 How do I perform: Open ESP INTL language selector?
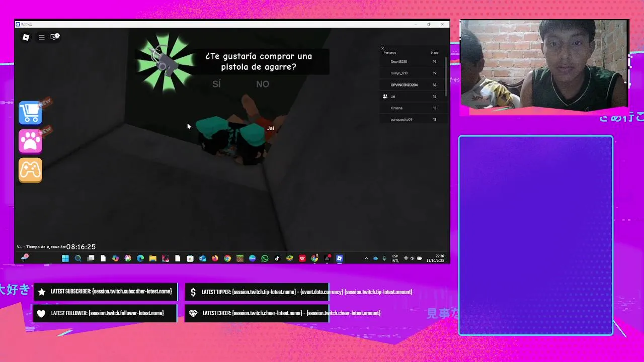tap(395, 258)
